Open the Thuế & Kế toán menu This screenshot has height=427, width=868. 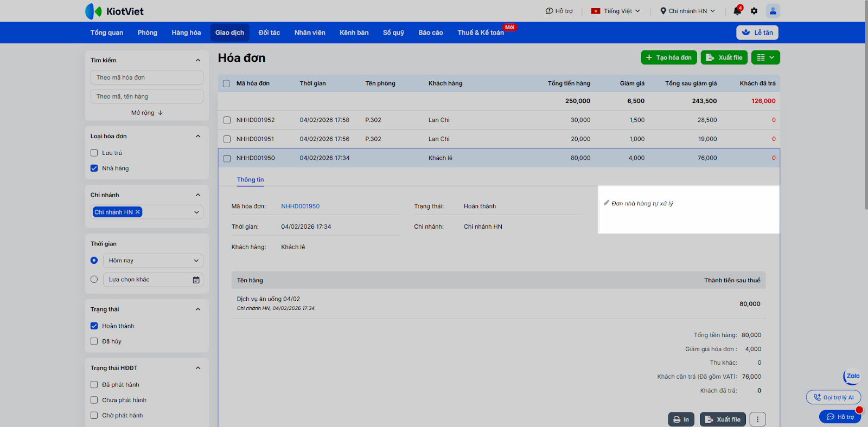coord(481,33)
